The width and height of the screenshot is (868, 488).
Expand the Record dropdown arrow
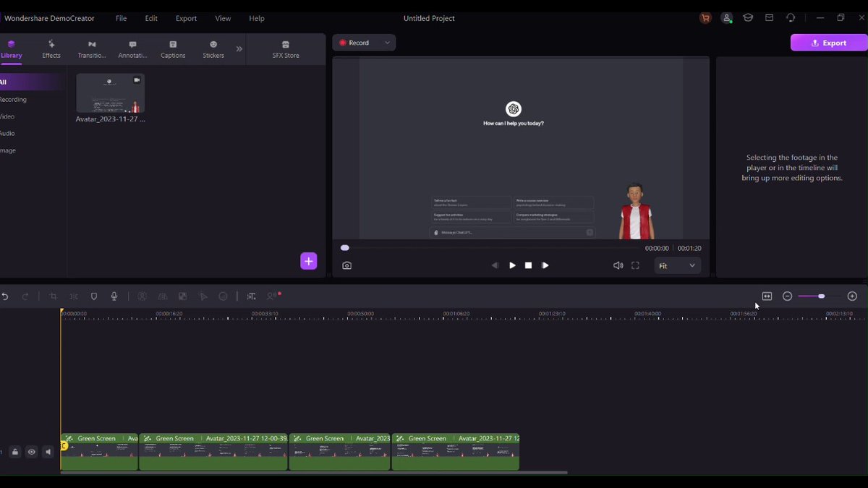click(387, 43)
